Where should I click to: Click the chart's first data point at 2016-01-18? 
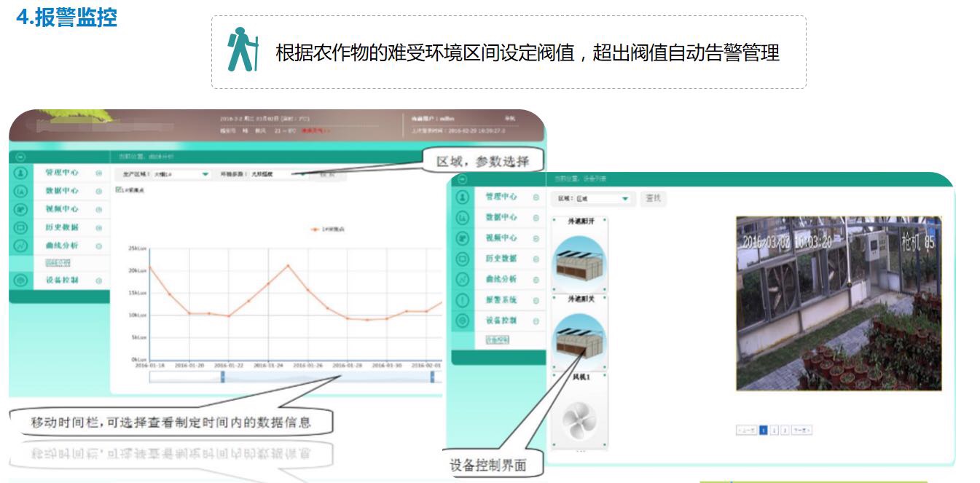(149, 267)
